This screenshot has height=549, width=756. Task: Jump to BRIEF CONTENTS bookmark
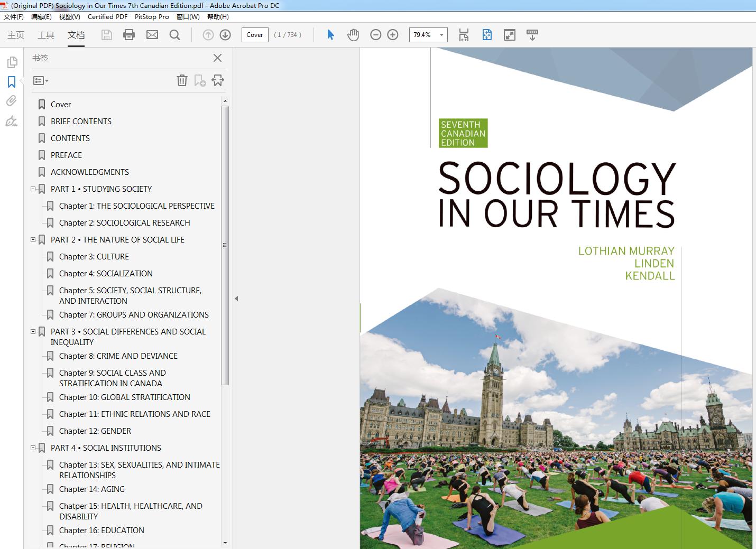[81, 122]
